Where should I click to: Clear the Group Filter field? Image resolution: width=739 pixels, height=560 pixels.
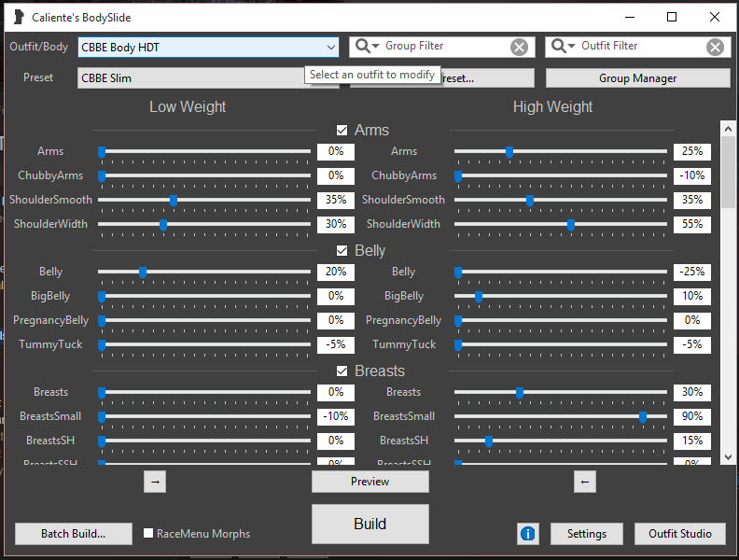pos(519,47)
